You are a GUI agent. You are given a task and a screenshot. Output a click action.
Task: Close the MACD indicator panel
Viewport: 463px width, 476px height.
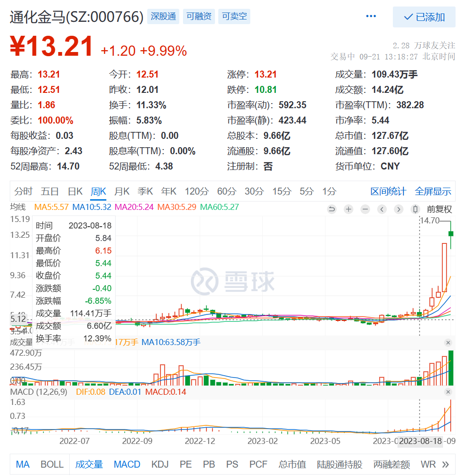coord(448,392)
